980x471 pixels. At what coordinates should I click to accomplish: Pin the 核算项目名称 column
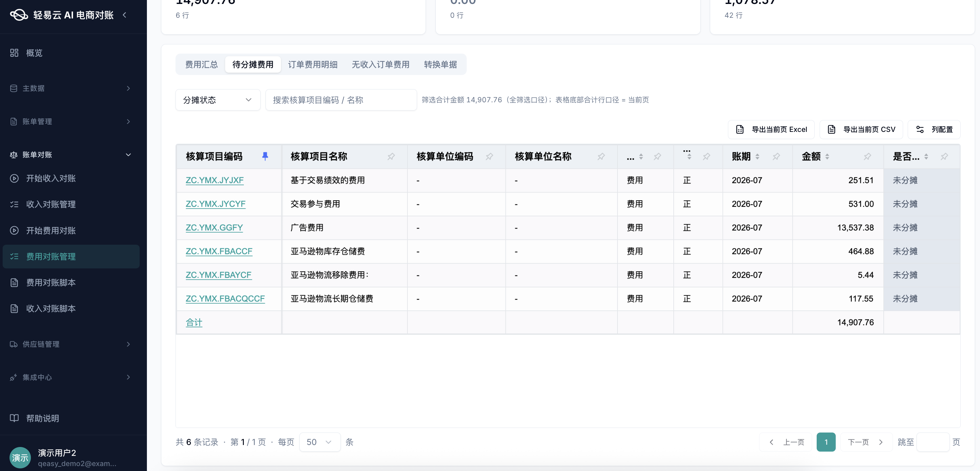coord(391,156)
